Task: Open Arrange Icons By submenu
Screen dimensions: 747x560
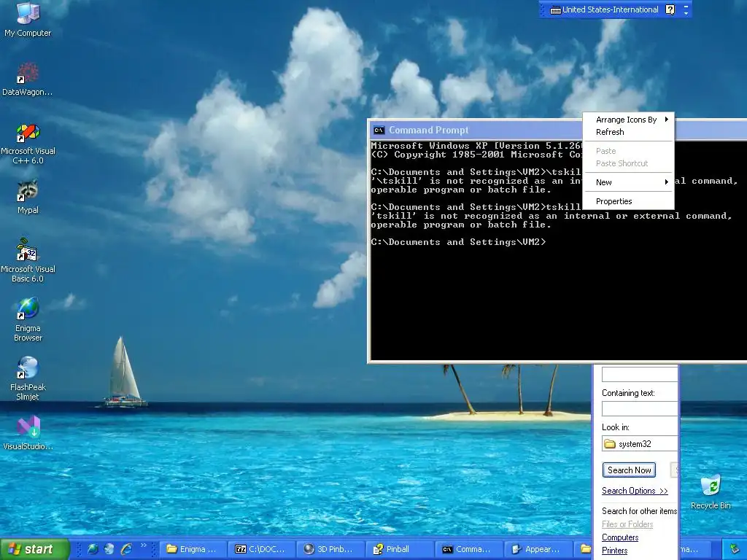Action: [x=628, y=120]
